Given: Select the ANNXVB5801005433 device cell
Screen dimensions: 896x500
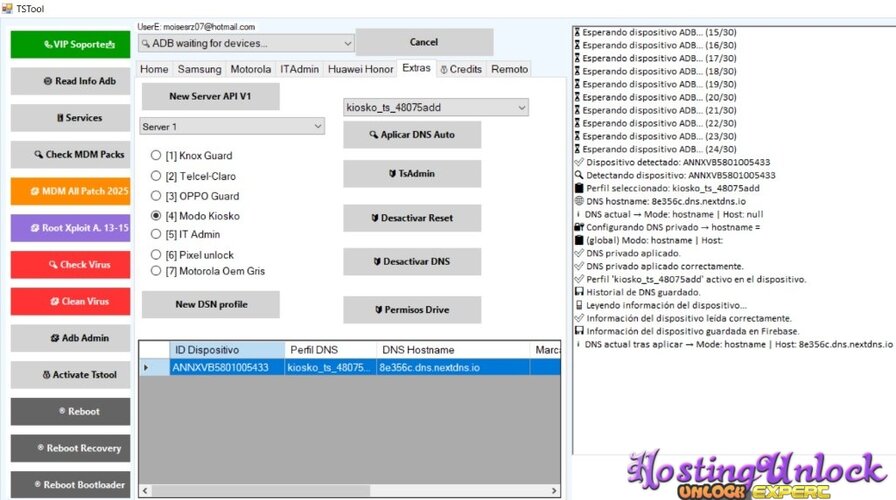Looking at the screenshot, I should 227,367.
